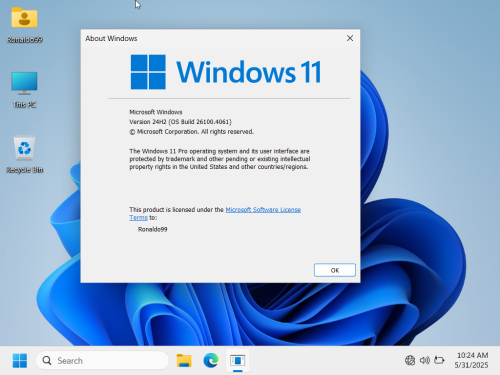Click the volume speaker tray icon

[424, 360]
